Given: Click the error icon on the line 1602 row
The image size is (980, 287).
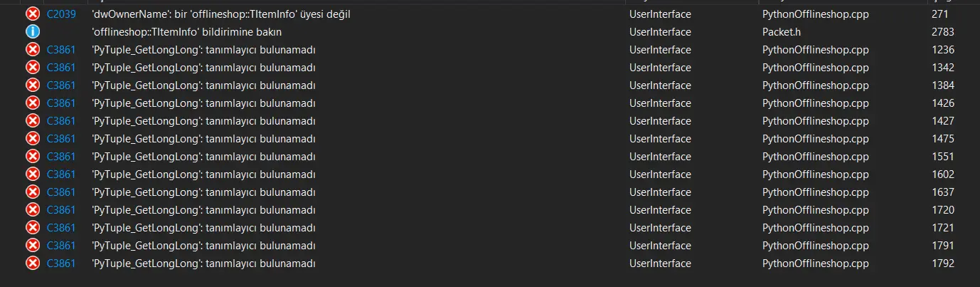Looking at the screenshot, I should pyautogui.click(x=33, y=174).
